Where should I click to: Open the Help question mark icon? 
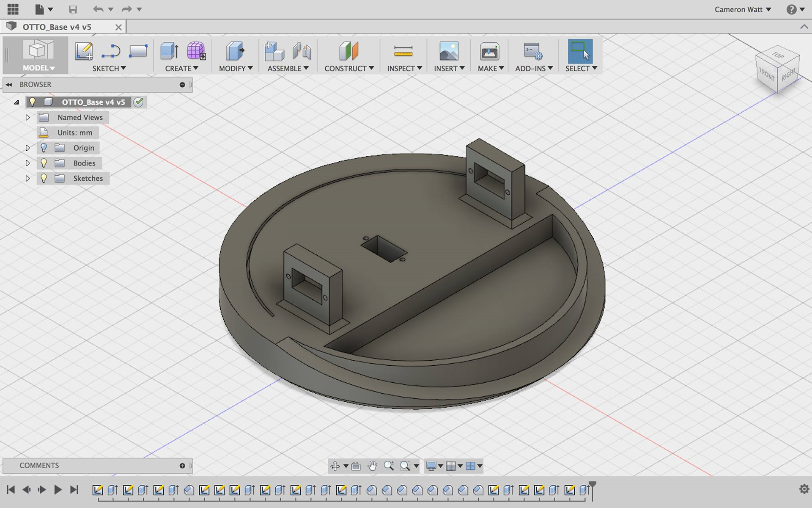(791, 9)
